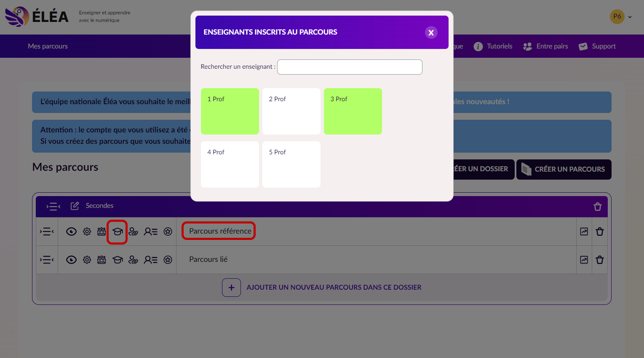
Task: Open participants list for Parcours référence
Action: 150,231
